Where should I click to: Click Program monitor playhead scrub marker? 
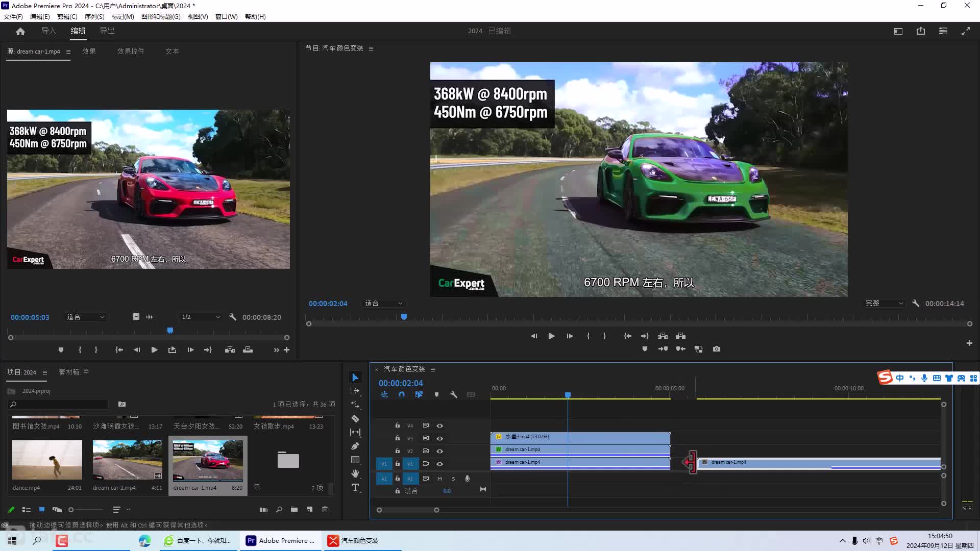[x=404, y=317]
